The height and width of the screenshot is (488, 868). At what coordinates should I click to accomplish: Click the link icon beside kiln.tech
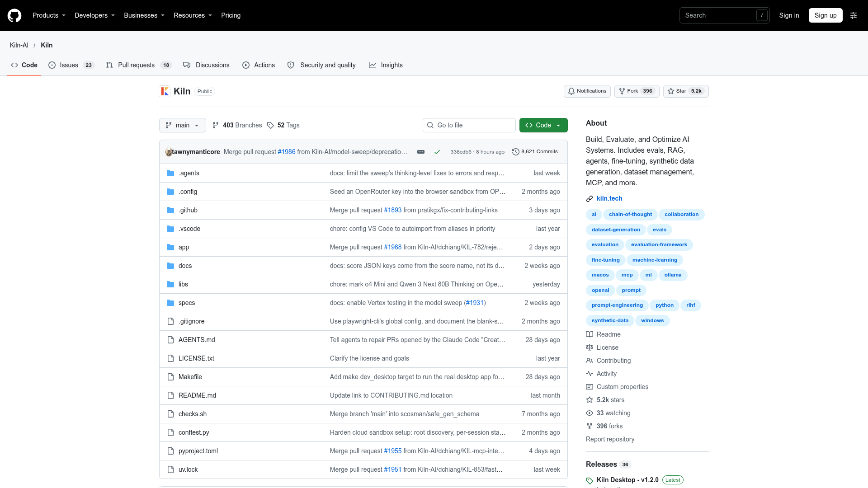590,199
